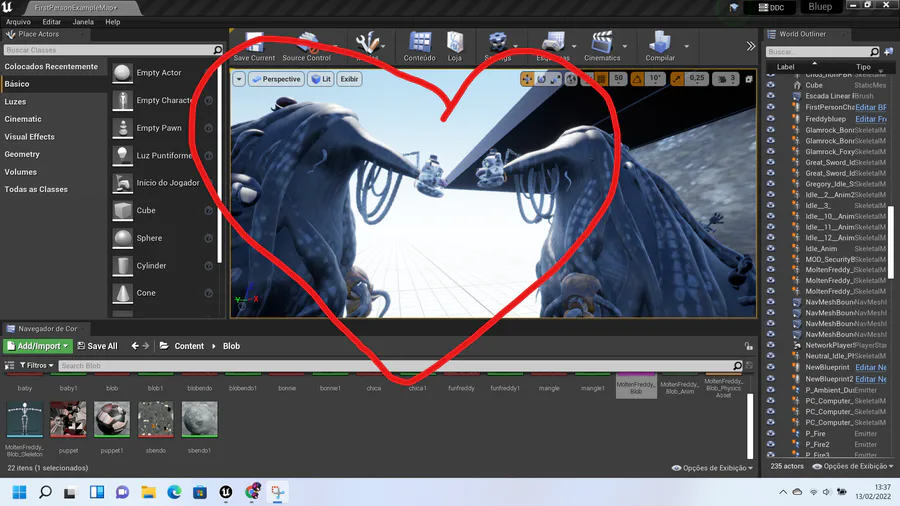Hide the Freddybluep actor via eye icon
Image resolution: width=900 pixels, height=506 pixels.
coord(770,119)
